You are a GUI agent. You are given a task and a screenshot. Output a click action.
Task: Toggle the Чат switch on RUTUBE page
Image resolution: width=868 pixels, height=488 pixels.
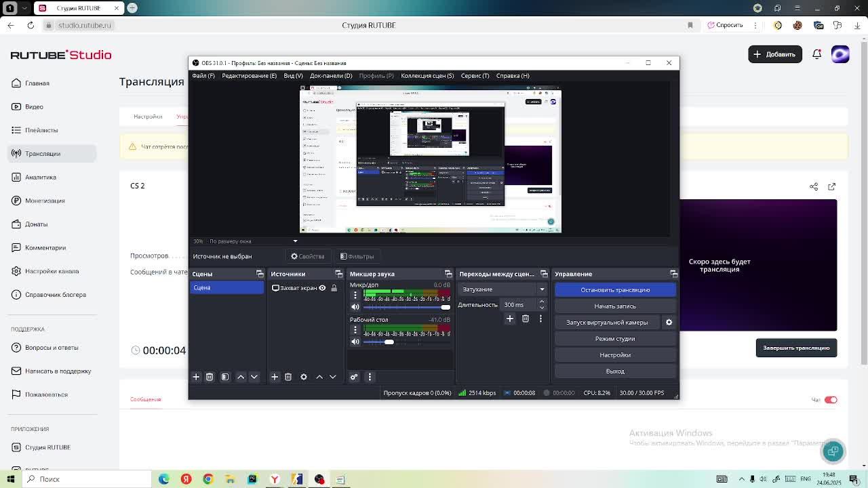[x=831, y=400]
